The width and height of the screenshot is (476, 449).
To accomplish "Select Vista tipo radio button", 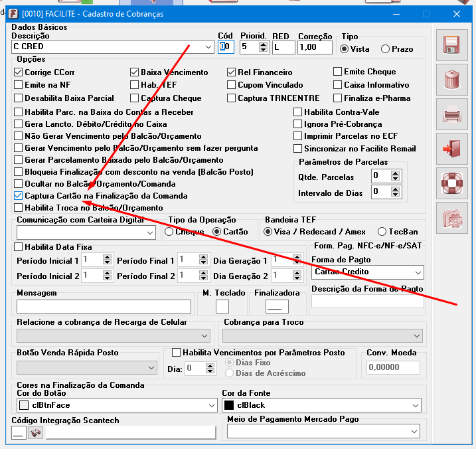I will (x=344, y=49).
